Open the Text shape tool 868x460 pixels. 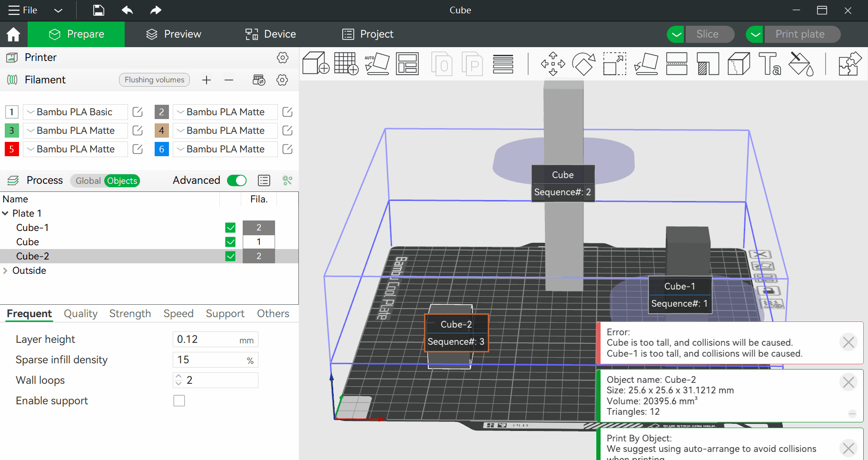769,64
